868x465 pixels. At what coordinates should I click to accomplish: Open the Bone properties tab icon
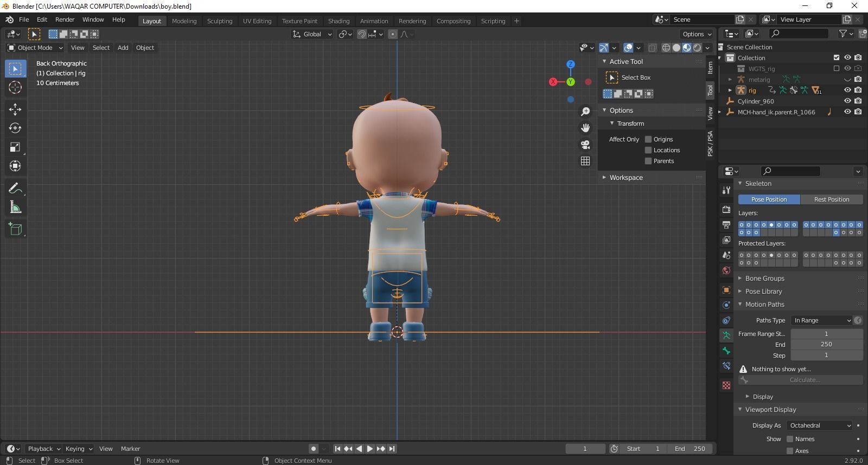point(726,351)
